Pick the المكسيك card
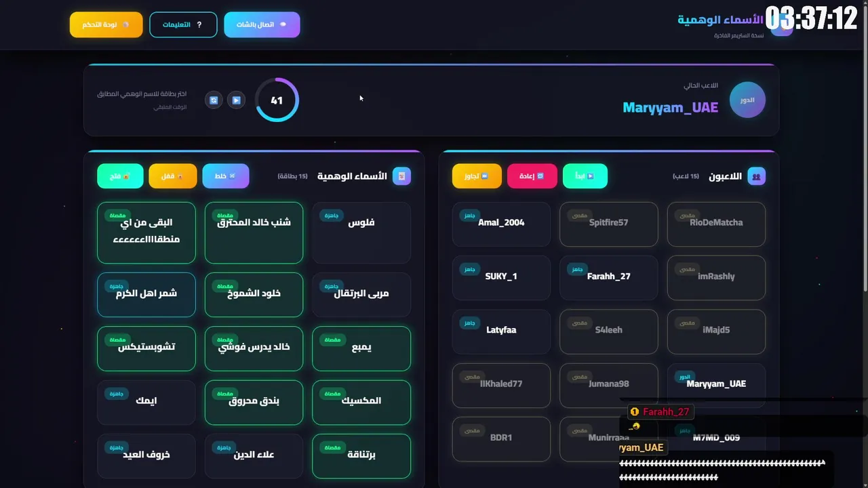The image size is (868, 488). (x=361, y=402)
